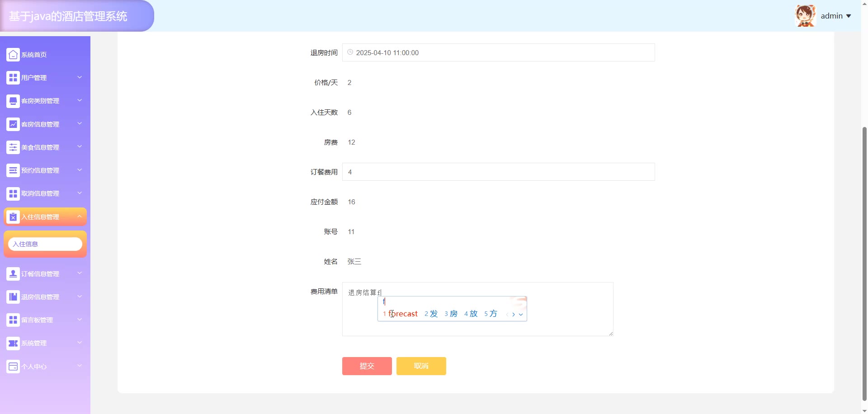
Task: Collapse the 入住信息管理 menu chevron
Action: click(x=80, y=216)
